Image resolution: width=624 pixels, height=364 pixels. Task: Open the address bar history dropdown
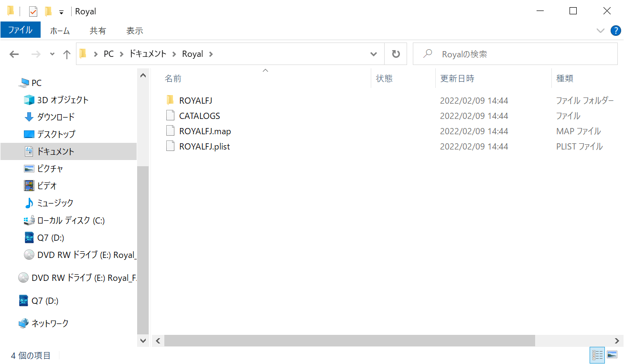point(374,54)
